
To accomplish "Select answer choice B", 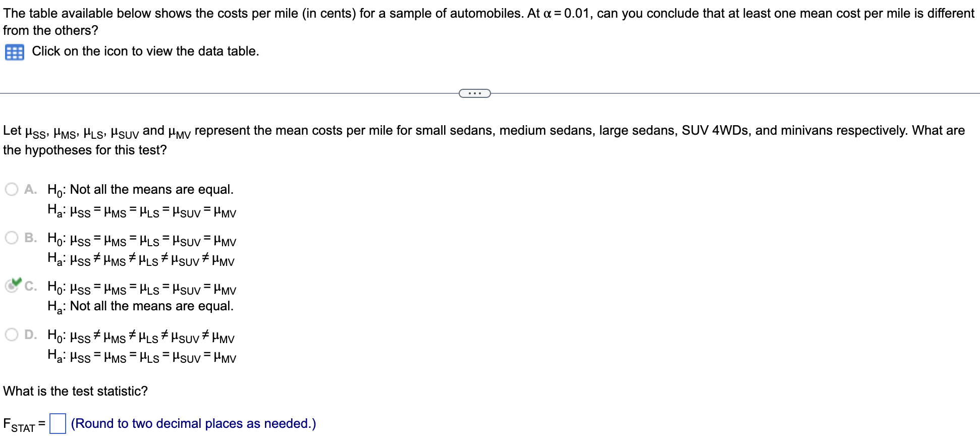I will (11, 237).
